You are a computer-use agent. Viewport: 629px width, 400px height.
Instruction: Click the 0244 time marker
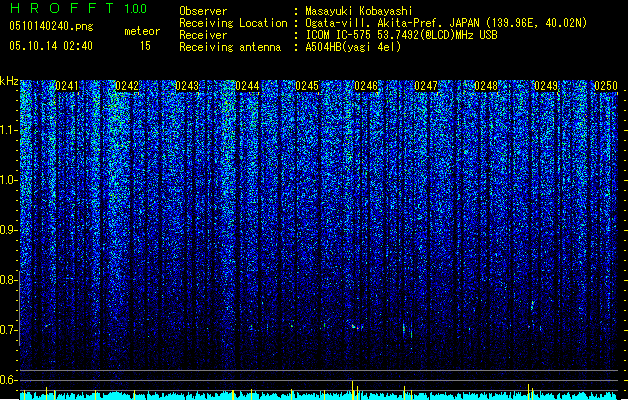247,86
